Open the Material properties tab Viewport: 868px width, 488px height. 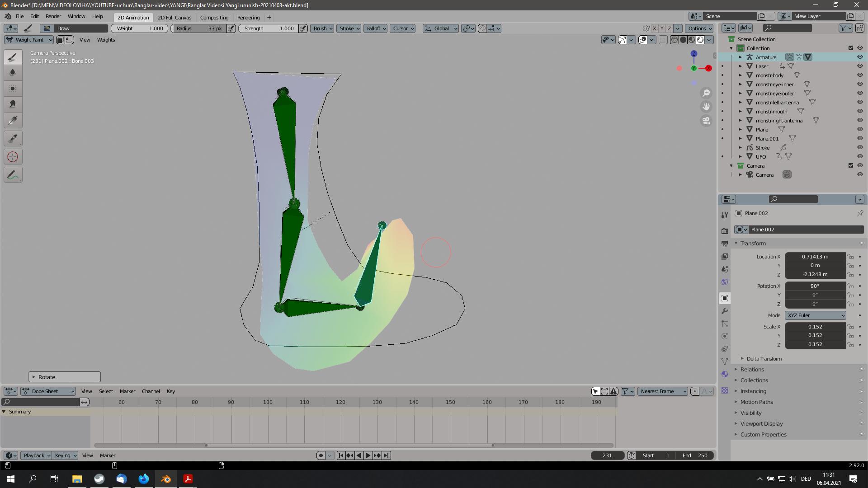point(725,374)
